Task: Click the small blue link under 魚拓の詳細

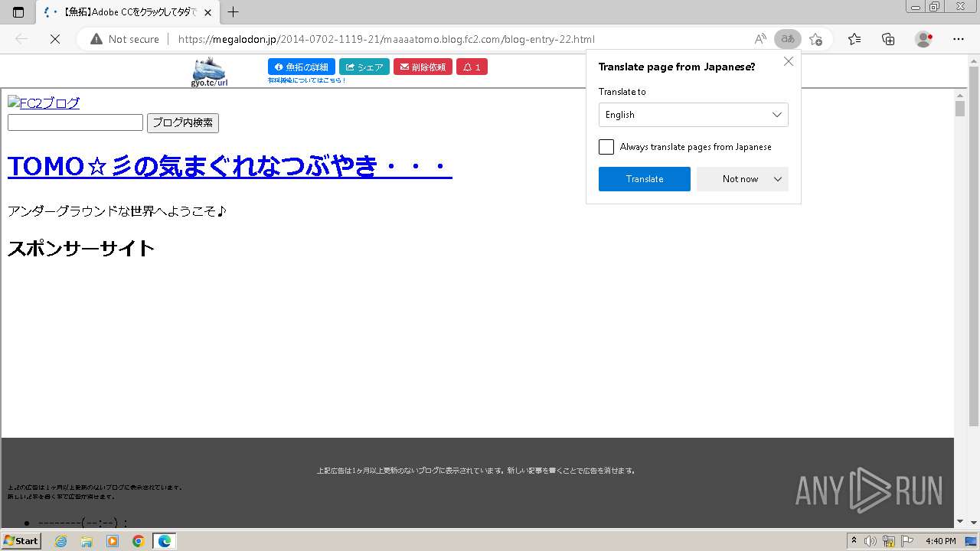Action: click(x=306, y=80)
